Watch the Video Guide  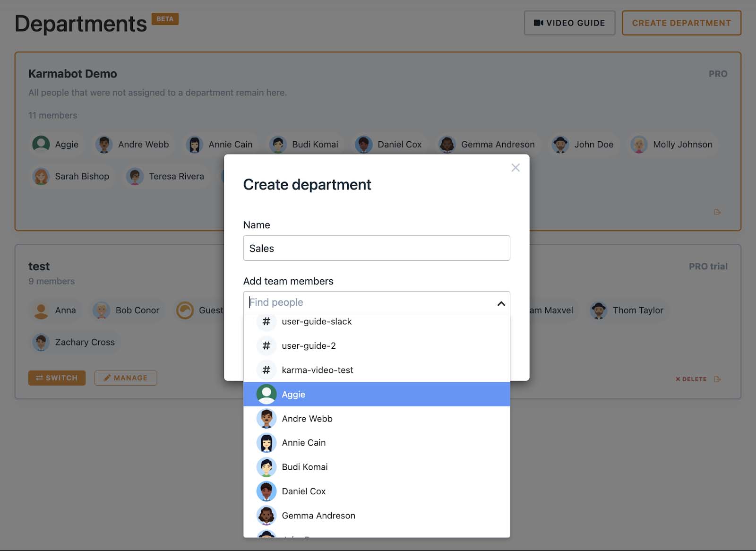[x=569, y=22]
